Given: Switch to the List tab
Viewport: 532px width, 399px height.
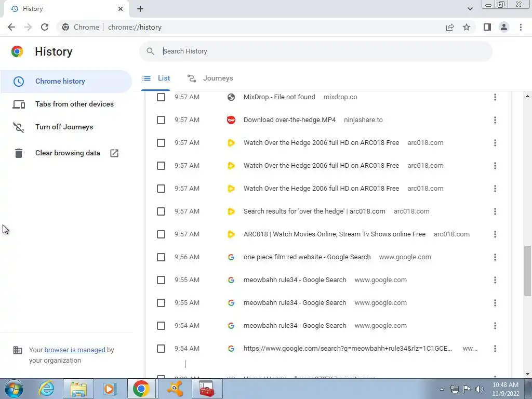Looking at the screenshot, I should point(156,78).
